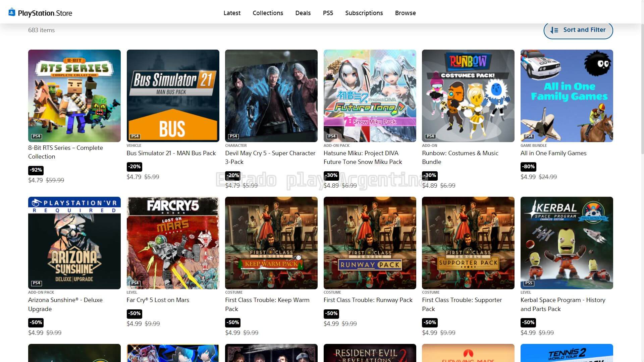Click the -50% badge under Far Cry 5 Lost on Mars

[x=135, y=314]
